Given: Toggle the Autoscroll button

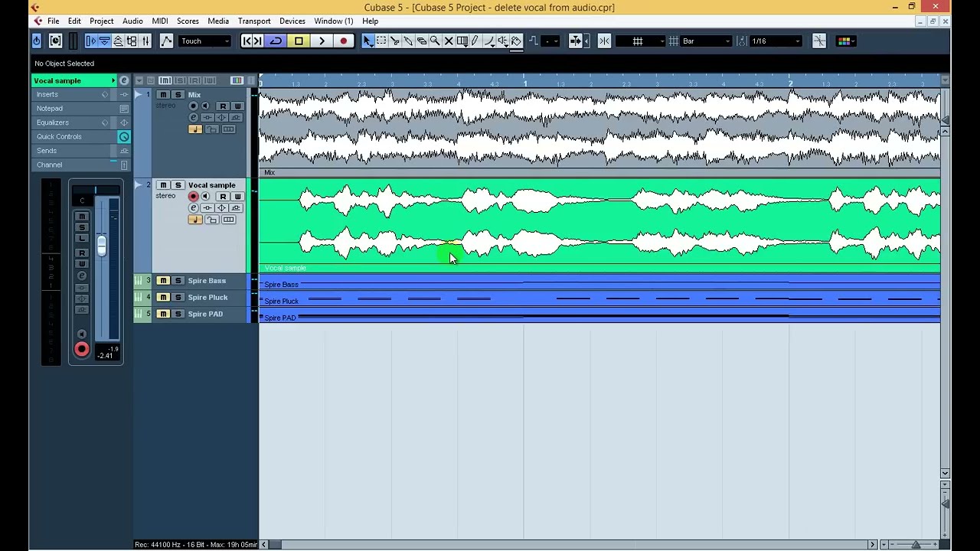Looking at the screenshot, I should pos(576,41).
